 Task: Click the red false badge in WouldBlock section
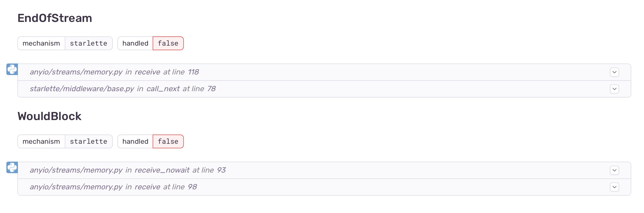click(168, 141)
